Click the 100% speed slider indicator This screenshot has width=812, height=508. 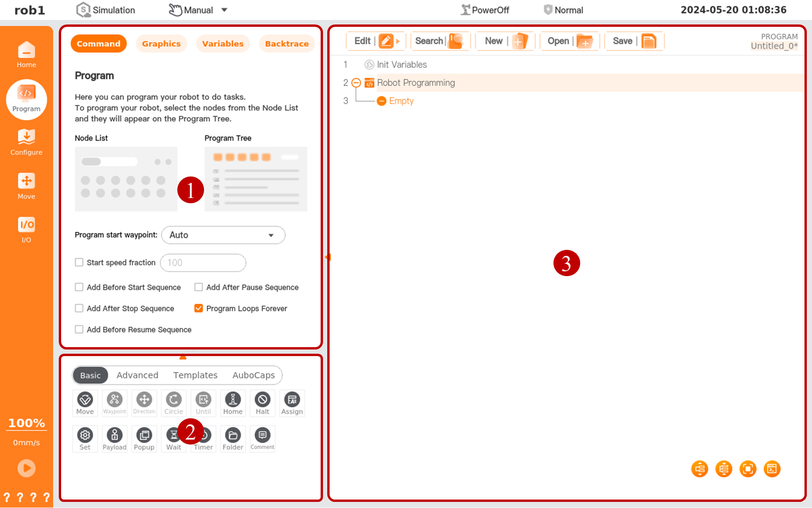coord(26,423)
